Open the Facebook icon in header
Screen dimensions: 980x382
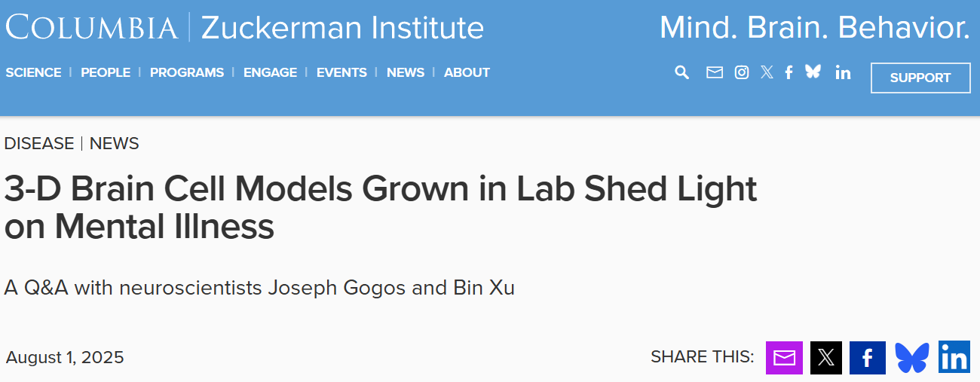789,72
